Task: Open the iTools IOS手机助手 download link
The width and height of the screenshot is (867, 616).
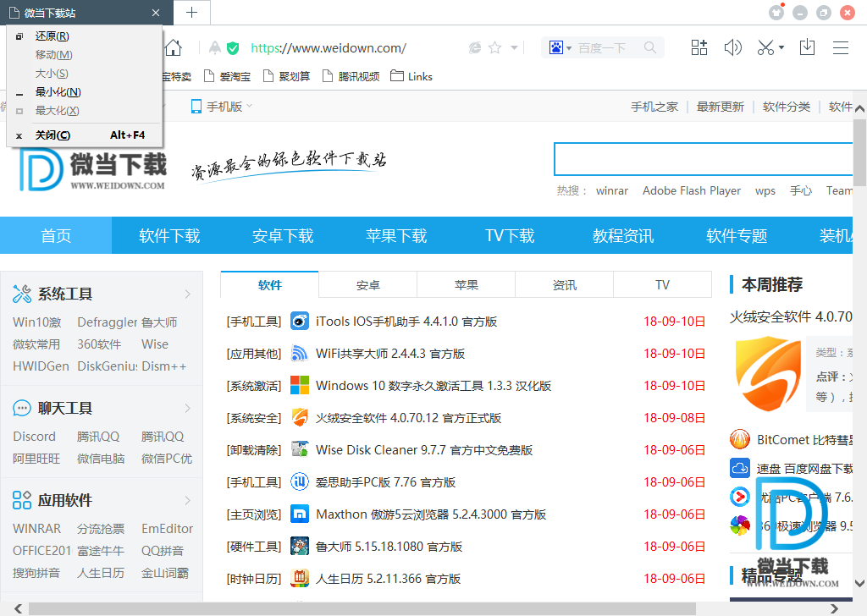Action: point(406,322)
